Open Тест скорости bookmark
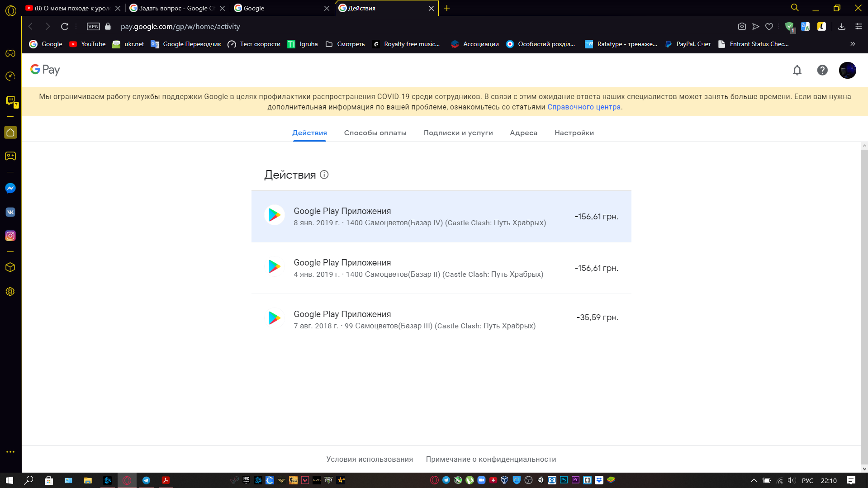The width and height of the screenshot is (868, 488). (x=254, y=44)
